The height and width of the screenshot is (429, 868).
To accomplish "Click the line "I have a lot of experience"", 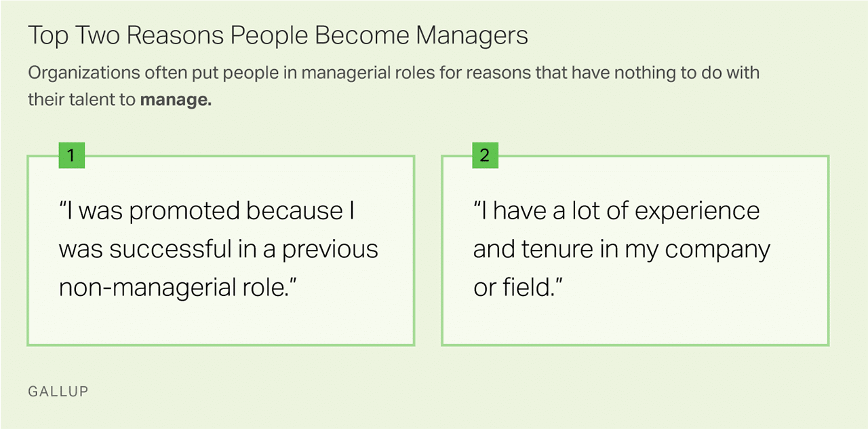I will (x=616, y=211).
